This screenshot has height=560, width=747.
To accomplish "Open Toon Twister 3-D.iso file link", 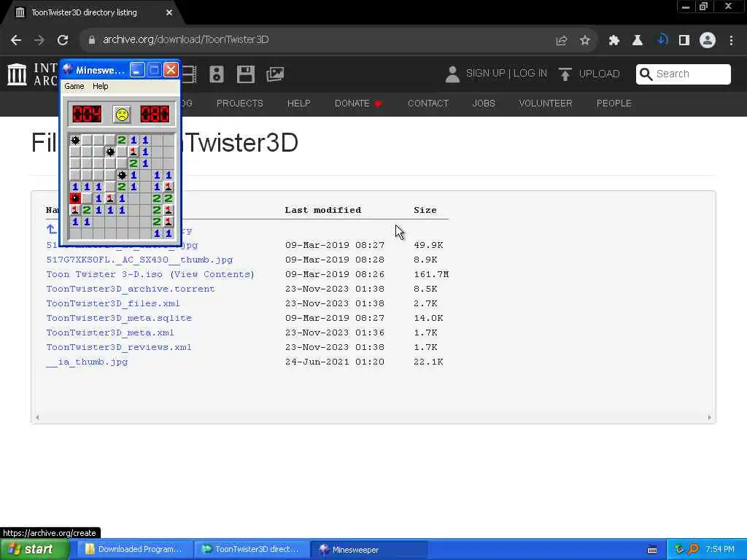I will (x=104, y=274).
